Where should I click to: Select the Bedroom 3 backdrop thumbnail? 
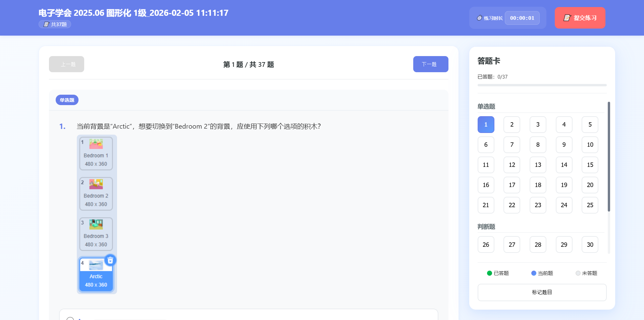(96, 234)
